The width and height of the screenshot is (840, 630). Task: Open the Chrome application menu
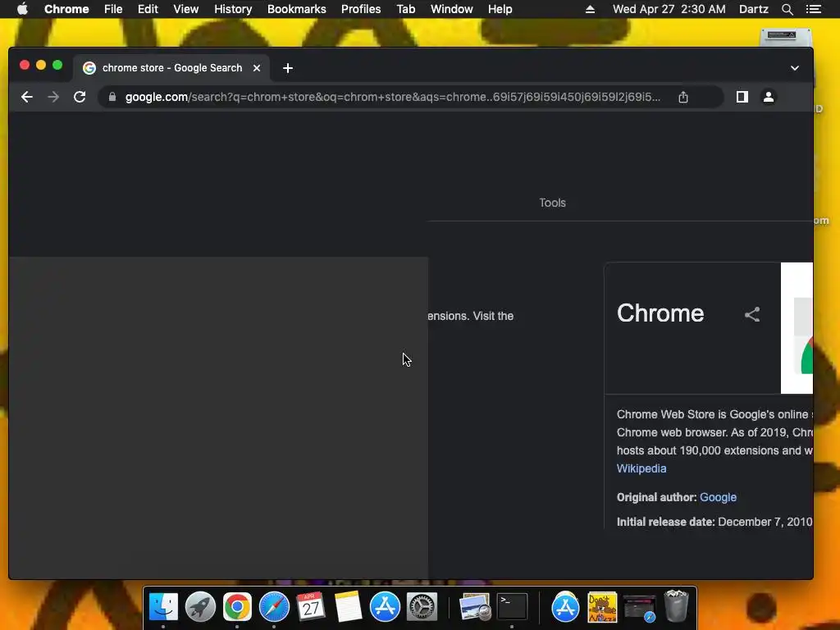coord(66,9)
